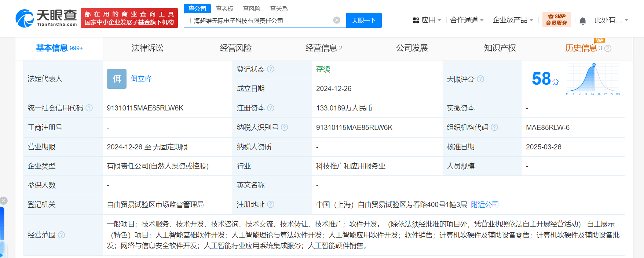Click the 天眼一下 search button
The width and height of the screenshot is (644, 258).
click(x=364, y=20)
